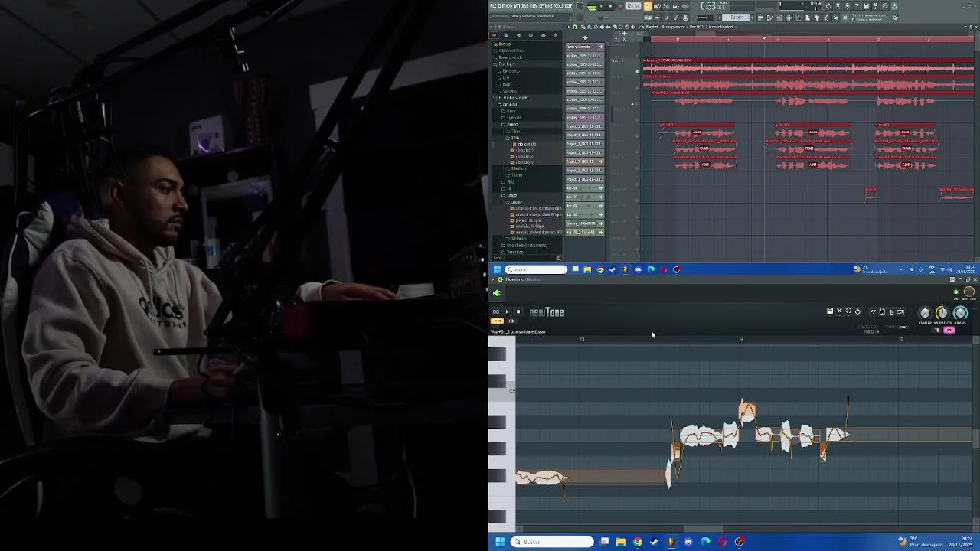This screenshot has width=980, height=551.
Task: Expand the FL studio samples folder
Action: point(513,97)
